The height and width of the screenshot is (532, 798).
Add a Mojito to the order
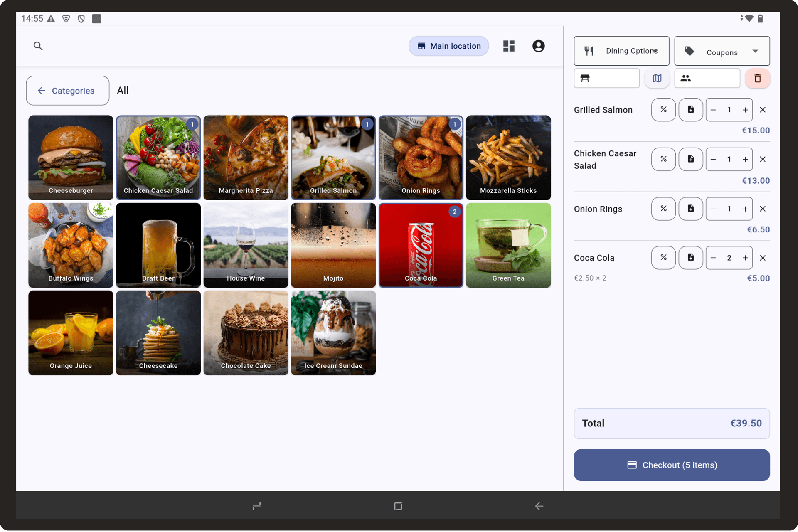(x=333, y=245)
